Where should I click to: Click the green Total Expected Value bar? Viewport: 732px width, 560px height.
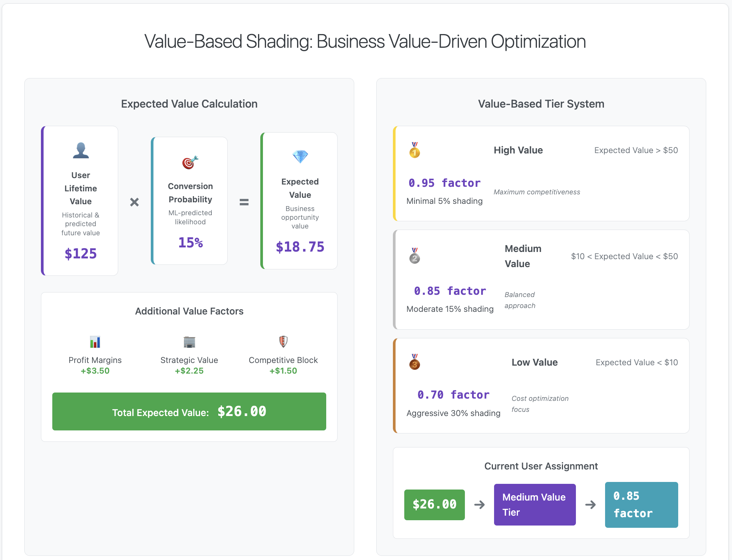(x=189, y=411)
